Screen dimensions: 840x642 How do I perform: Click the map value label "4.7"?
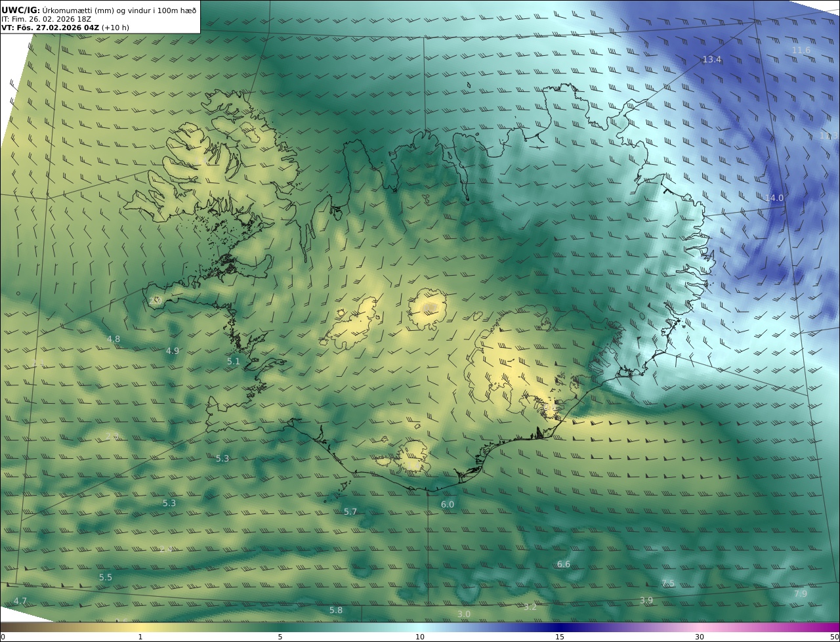(x=20, y=601)
